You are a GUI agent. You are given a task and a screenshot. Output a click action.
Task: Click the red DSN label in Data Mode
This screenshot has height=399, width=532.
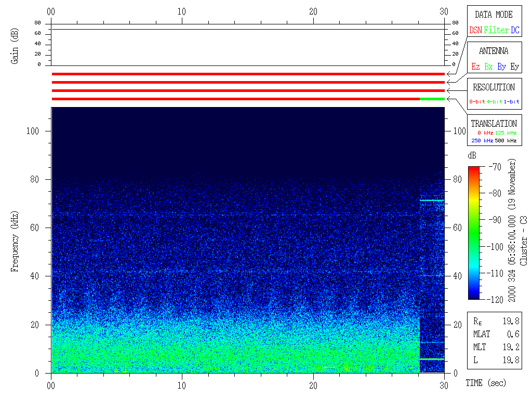coord(475,31)
